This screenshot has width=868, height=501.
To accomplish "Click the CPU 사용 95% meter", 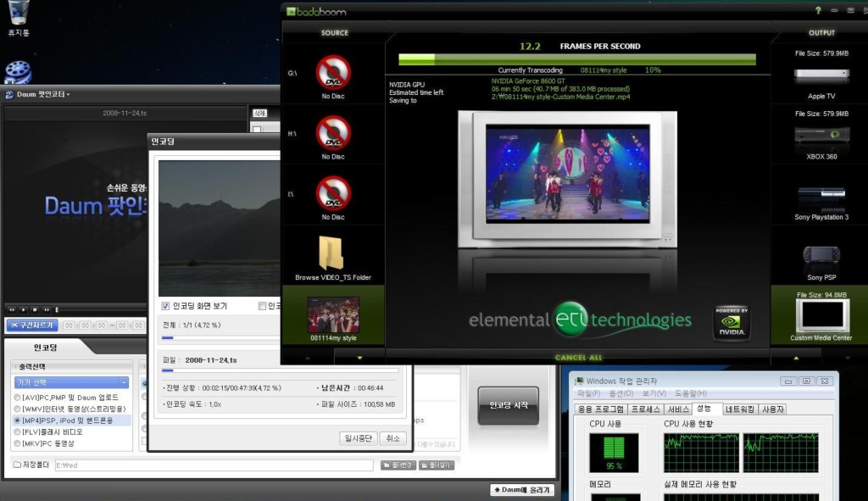I will click(614, 453).
